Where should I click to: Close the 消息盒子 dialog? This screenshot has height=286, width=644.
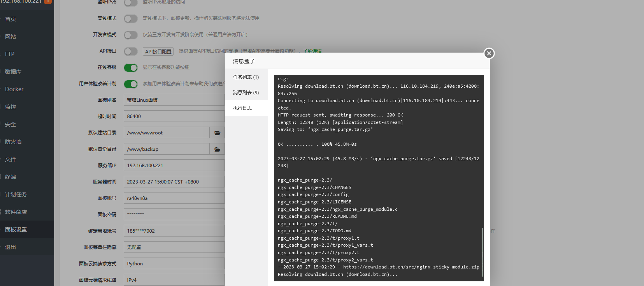489,53
